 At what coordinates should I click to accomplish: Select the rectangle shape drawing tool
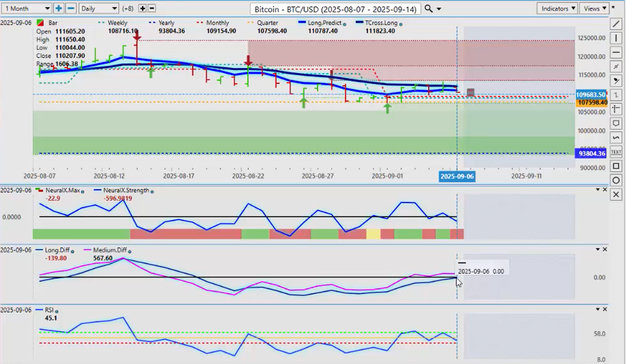(616, 166)
